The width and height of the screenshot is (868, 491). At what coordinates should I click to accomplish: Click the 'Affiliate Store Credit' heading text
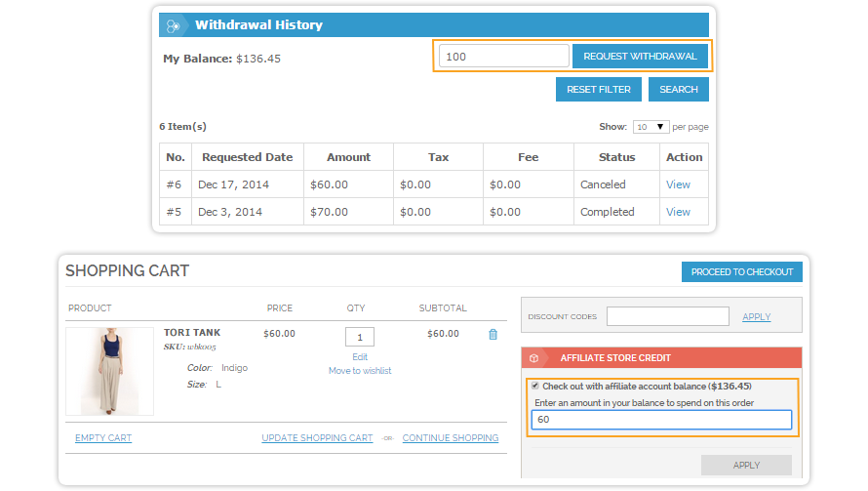click(615, 358)
